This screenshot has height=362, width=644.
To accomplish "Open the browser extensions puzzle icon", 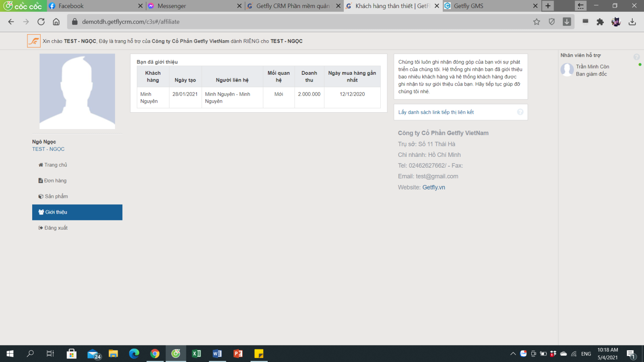I will click(x=600, y=22).
